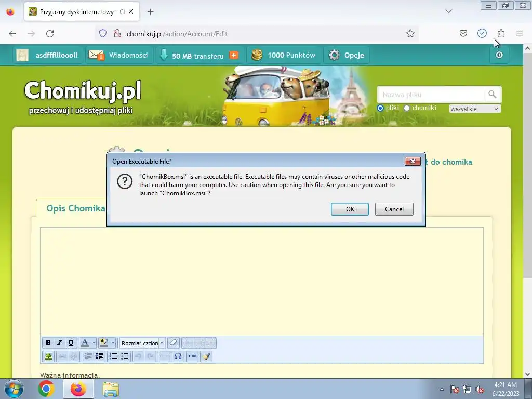Open the font color dropdown arrow
The width and height of the screenshot is (532, 399).
(x=94, y=343)
